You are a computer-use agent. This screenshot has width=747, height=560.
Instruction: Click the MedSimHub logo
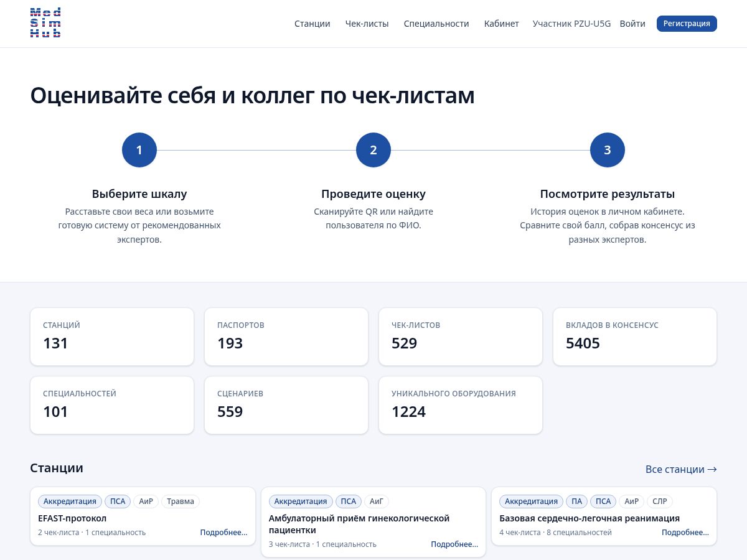click(x=45, y=24)
